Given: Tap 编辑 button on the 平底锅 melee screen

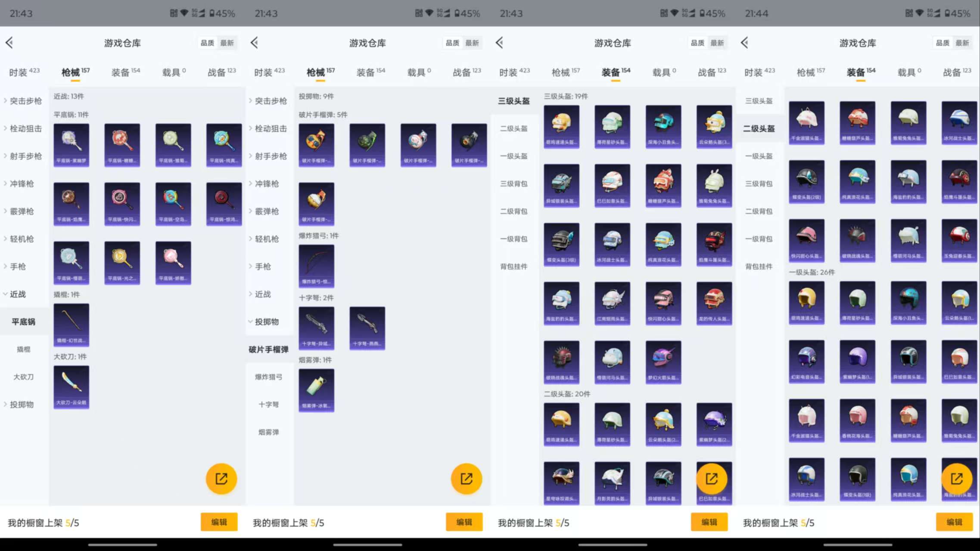Looking at the screenshot, I should [x=219, y=522].
